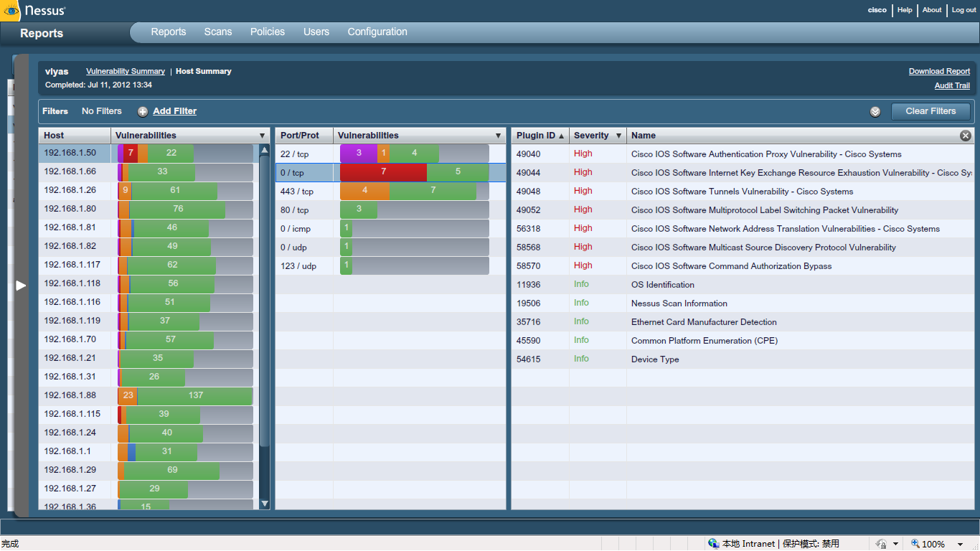Go to the Policies tab
The height and width of the screenshot is (551, 980).
pos(268,32)
